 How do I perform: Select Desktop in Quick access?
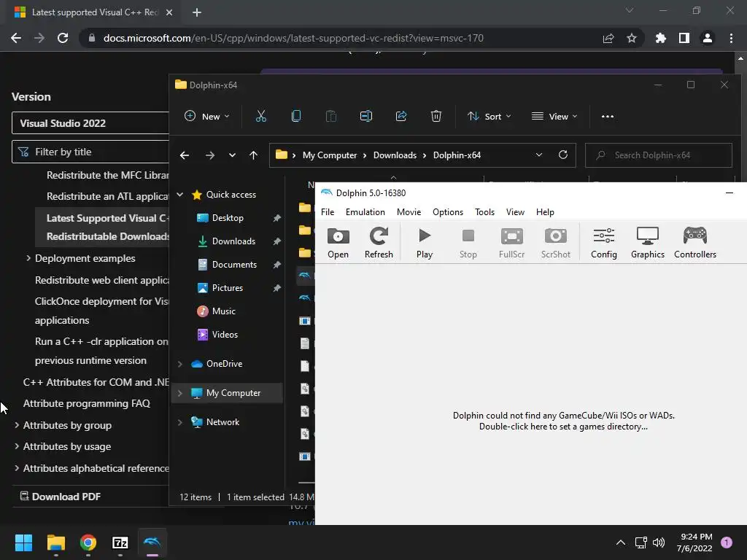[228, 217]
